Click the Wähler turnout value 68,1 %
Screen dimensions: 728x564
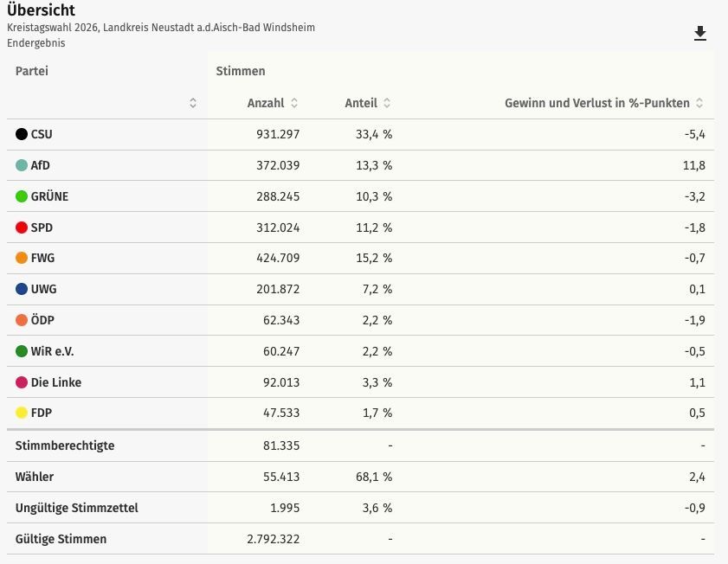click(x=374, y=477)
